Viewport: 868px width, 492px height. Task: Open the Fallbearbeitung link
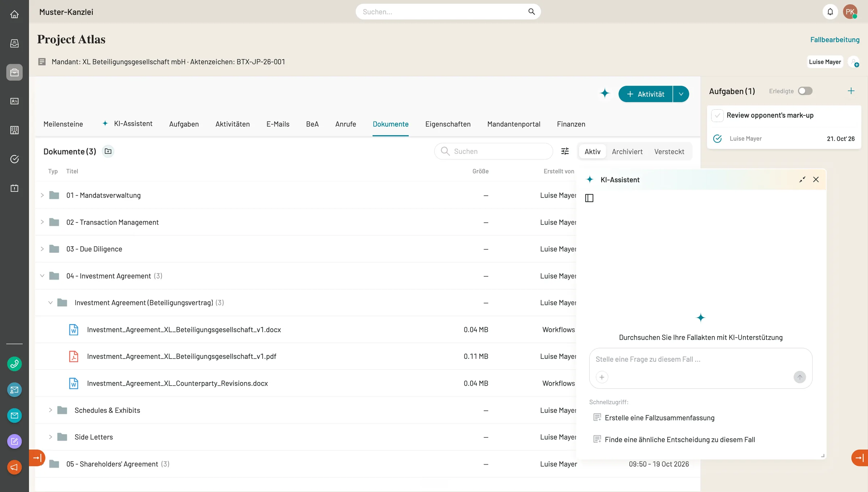point(835,40)
